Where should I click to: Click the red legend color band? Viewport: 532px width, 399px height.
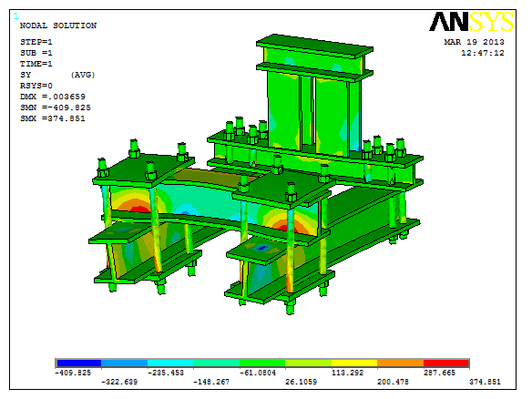tap(446, 363)
